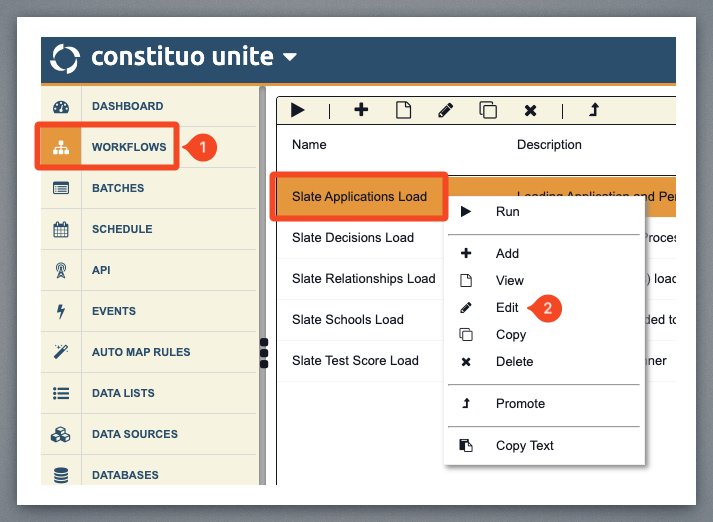Viewport: 713px width, 522px height.
Task: Click the Run play icon in toolbar
Action: [297, 110]
